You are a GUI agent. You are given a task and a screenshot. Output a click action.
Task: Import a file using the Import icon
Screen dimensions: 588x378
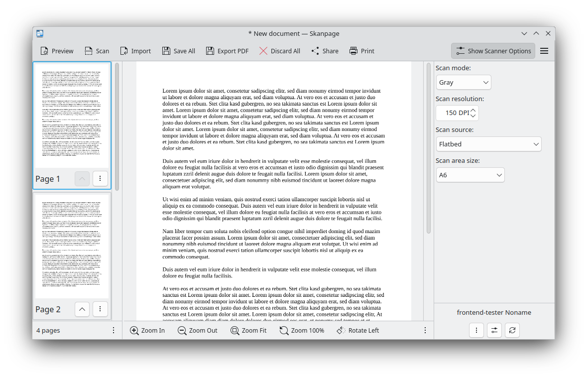coord(123,51)
